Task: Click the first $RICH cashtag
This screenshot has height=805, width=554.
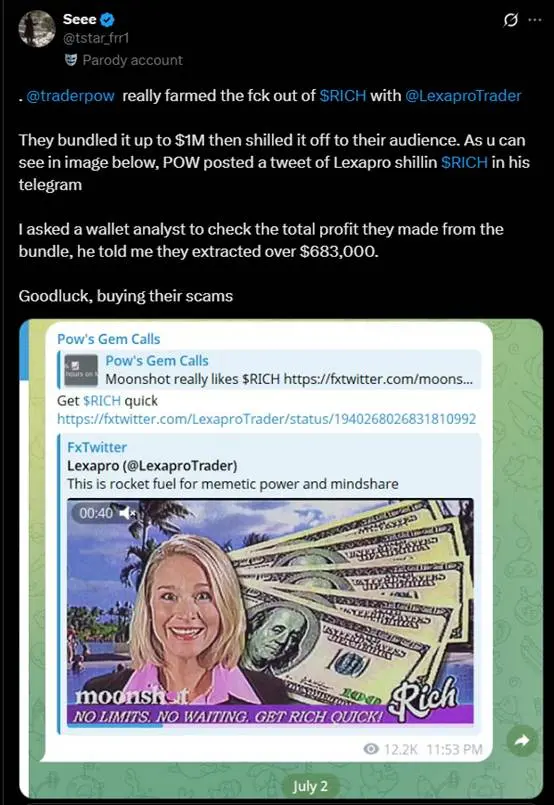Action: point(343,96)
